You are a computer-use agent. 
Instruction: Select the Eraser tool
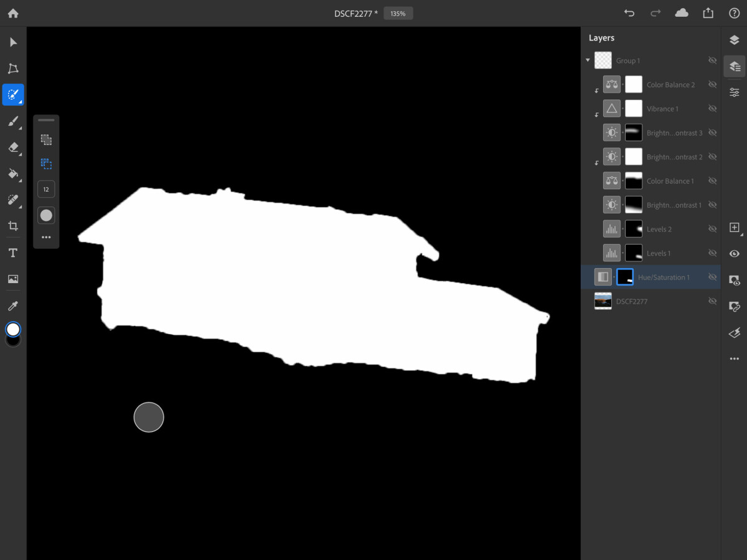coord(13,147)
